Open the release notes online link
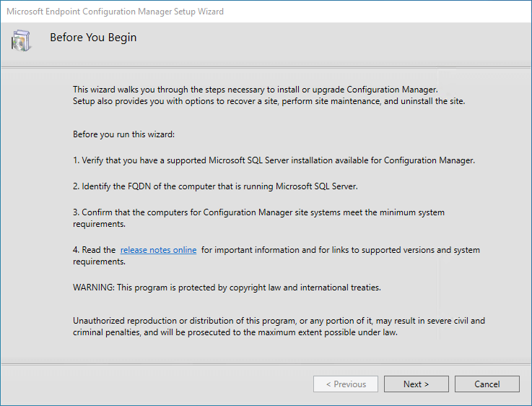532x406 pixels. point(159,250)
